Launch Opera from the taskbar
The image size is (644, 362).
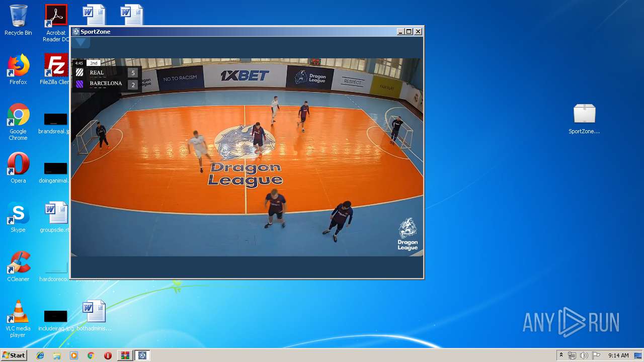pos(108,355)
